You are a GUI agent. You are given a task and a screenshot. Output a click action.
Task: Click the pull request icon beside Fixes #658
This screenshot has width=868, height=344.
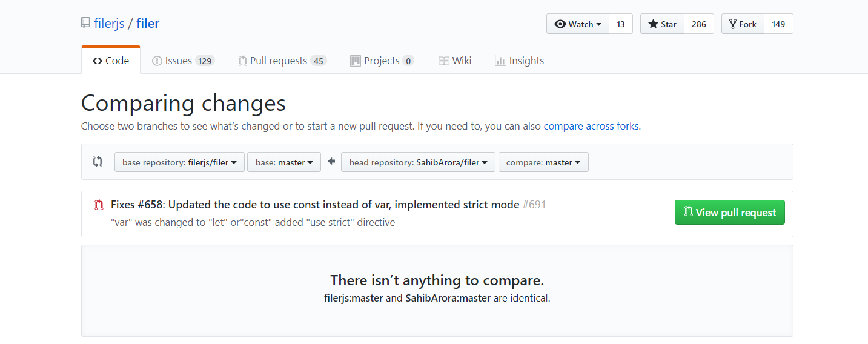pyautogui.click(x=99, y=205)
